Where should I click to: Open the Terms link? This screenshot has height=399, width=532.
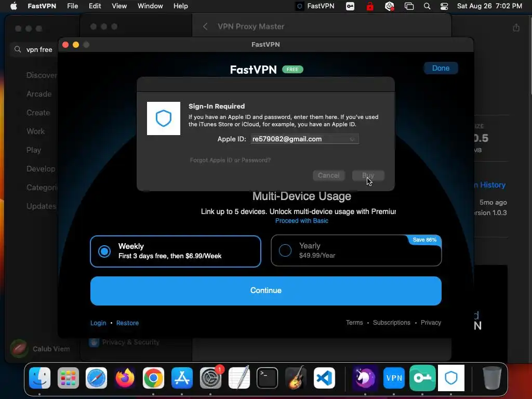tap(354, 323)
